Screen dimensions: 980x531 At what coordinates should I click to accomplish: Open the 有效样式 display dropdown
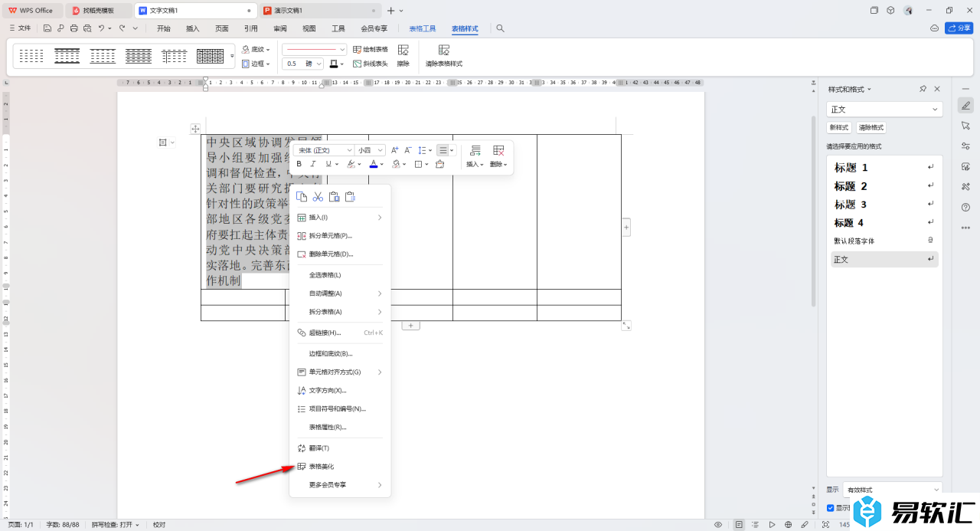[893, 490]
